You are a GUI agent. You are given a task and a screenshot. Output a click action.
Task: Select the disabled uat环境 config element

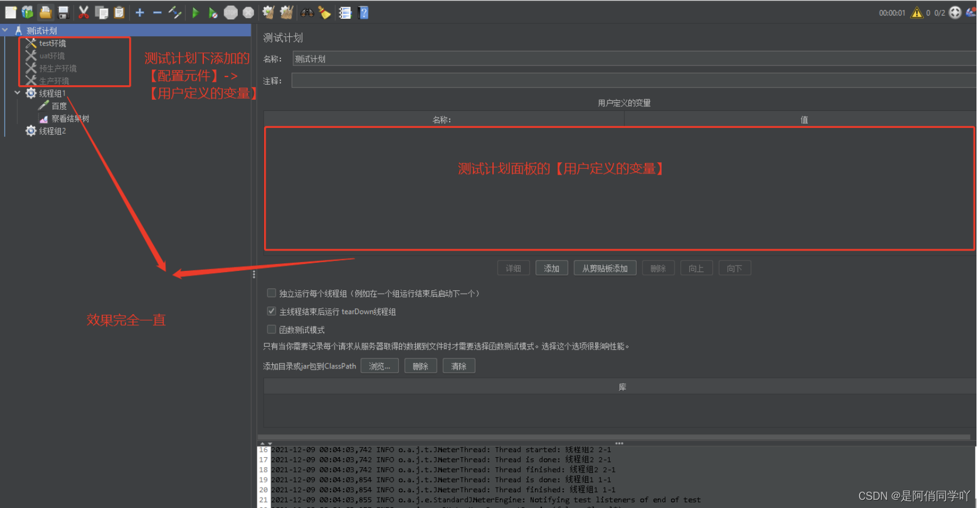point(52,55)
